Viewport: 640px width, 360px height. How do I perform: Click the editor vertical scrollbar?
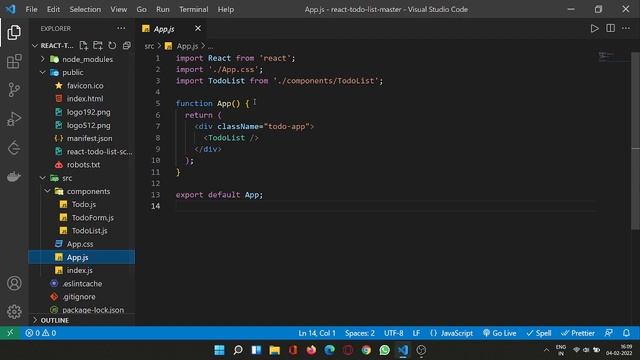pyautogui.click(x=636, y=141)
